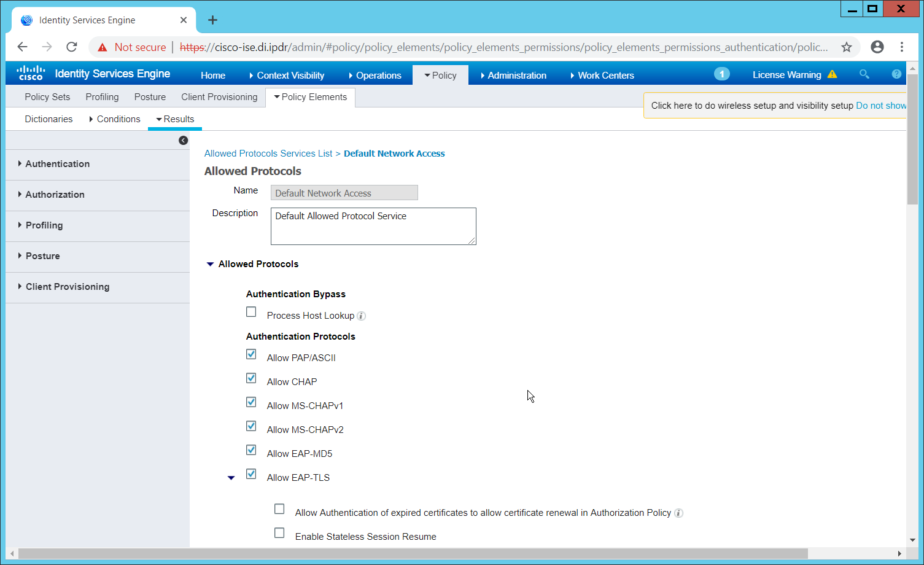Collapse the Allow EAP-TLS options

(x=231, y=478)
